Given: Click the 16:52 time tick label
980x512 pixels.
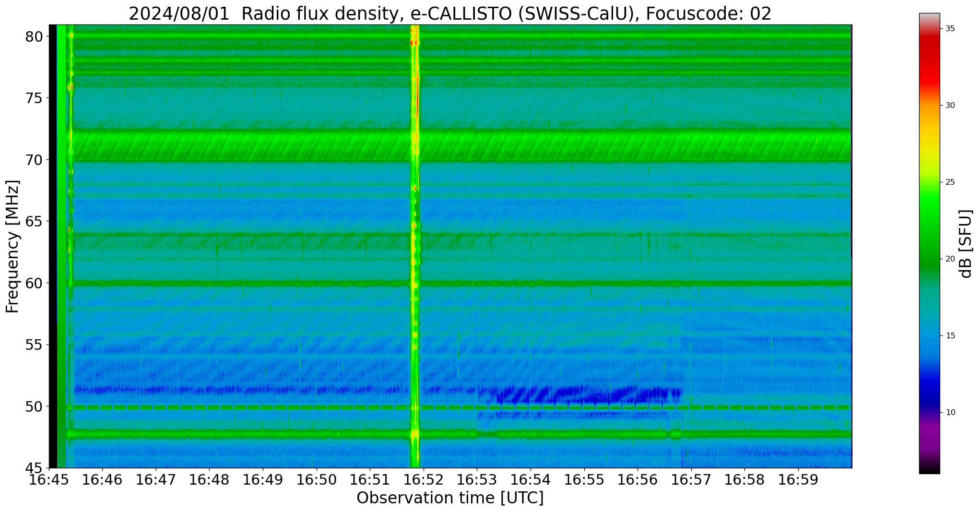Looking at the screenshot, I should [423, 480].
